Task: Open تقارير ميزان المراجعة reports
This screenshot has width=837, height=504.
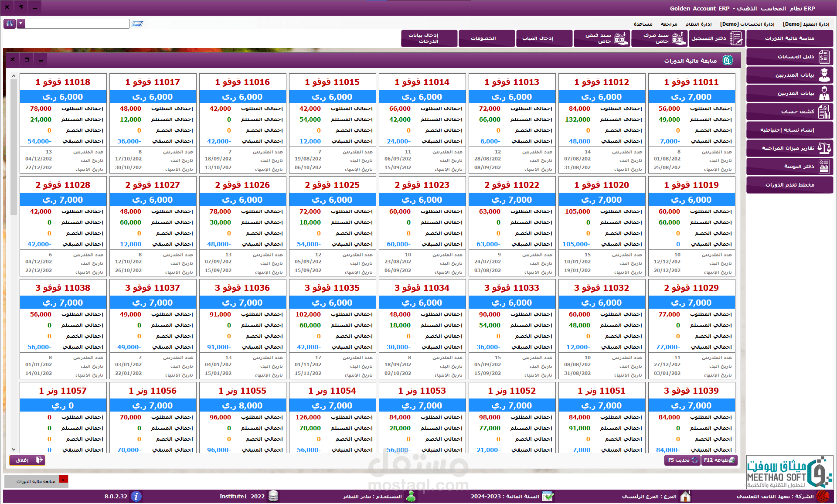Action: pos(789,148)
